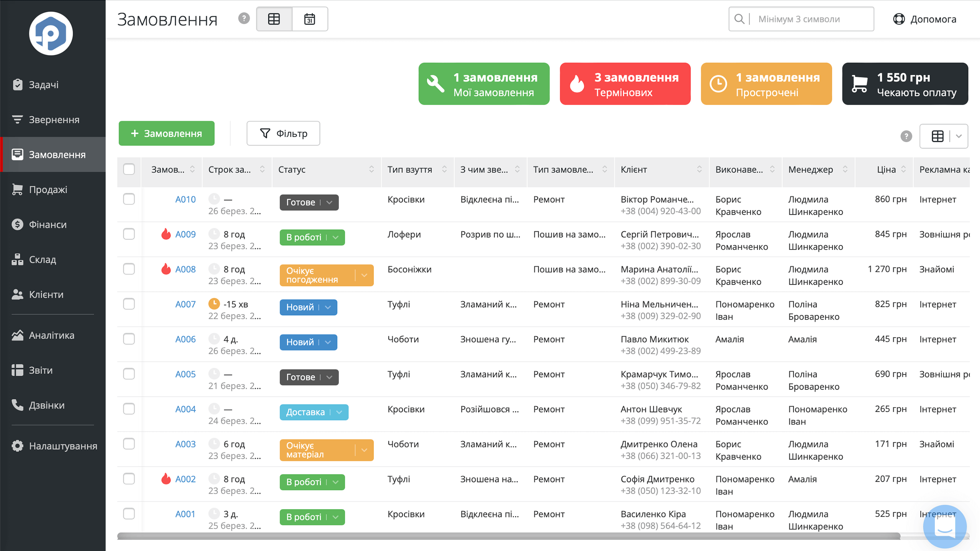
Task: Click the fire urgent icon on order A002
Action: [x=166, y=478]
